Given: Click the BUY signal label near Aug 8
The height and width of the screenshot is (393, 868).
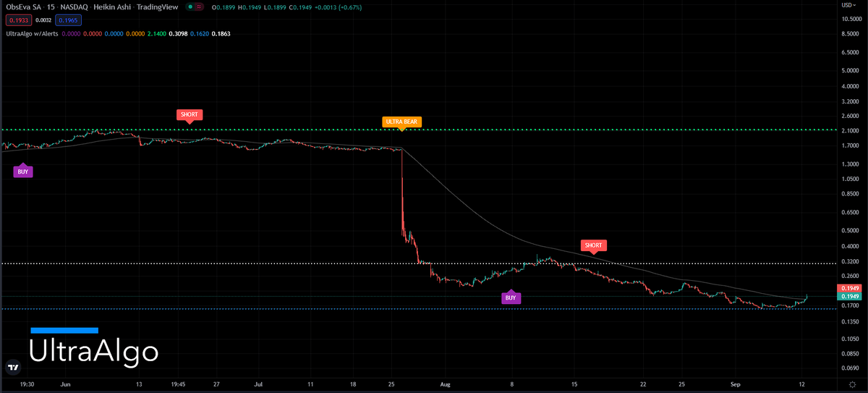Looking at the screenshot, I should [511, 297].
